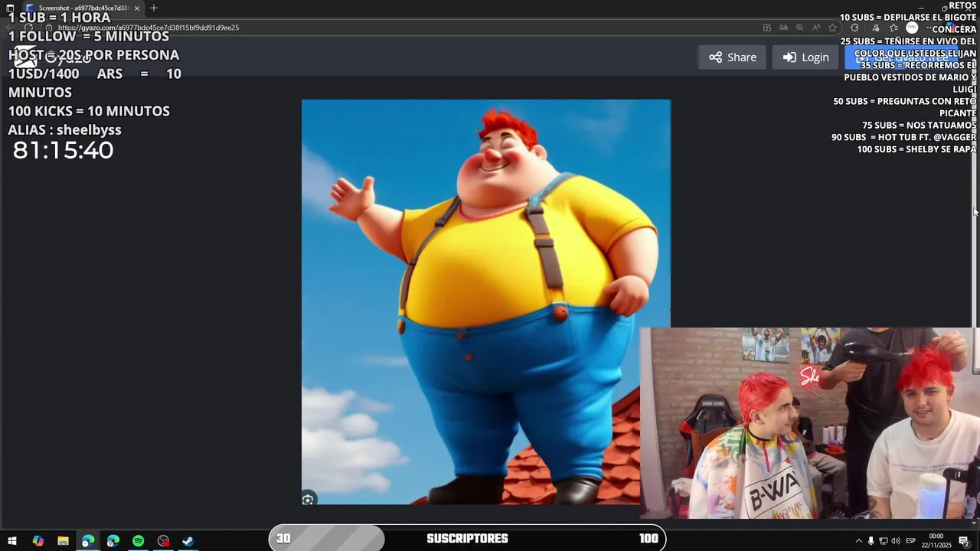
Task: Open the browser extensions puzzle icon
Action: click(x=855, y=28)
